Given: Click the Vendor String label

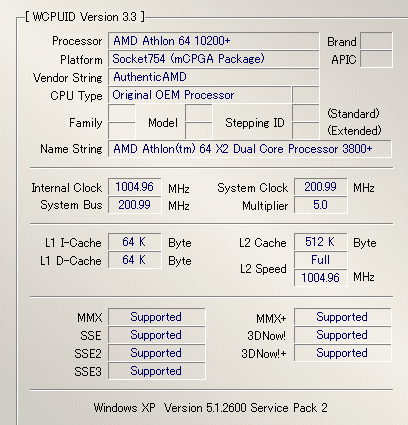Looking at the screenshot, I should tap(68, 78).
